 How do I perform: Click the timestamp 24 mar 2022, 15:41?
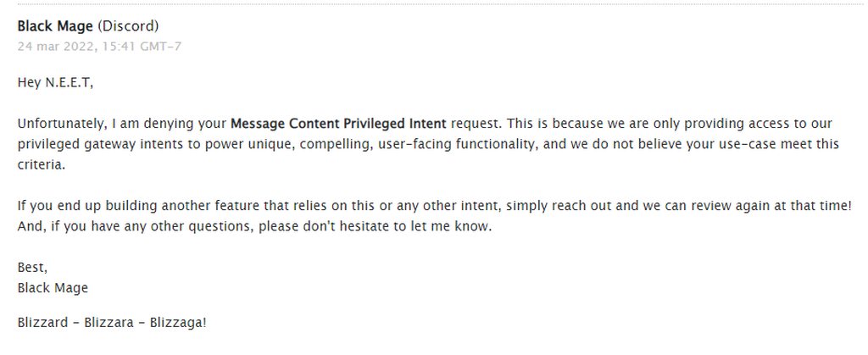click(x=99, y=45)
